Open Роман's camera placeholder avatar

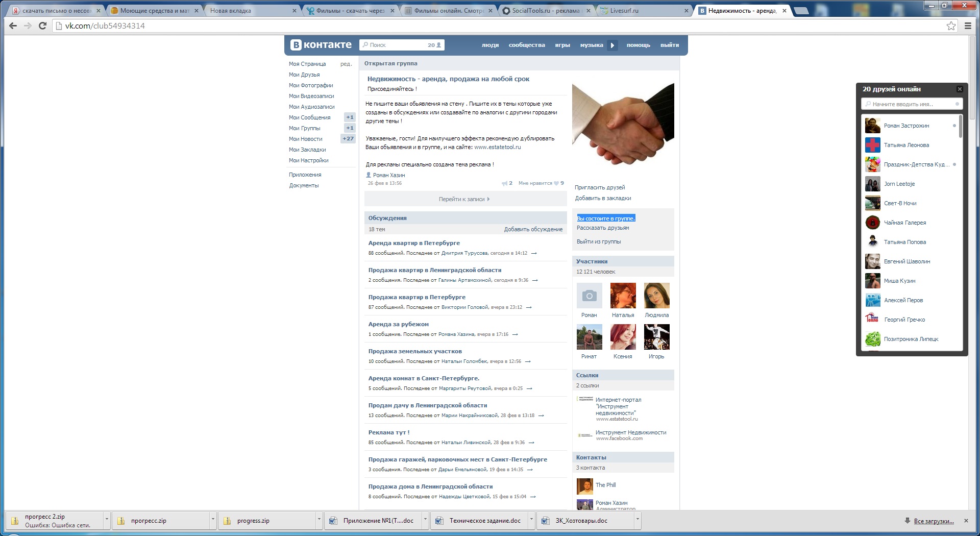tap(589, 296)
